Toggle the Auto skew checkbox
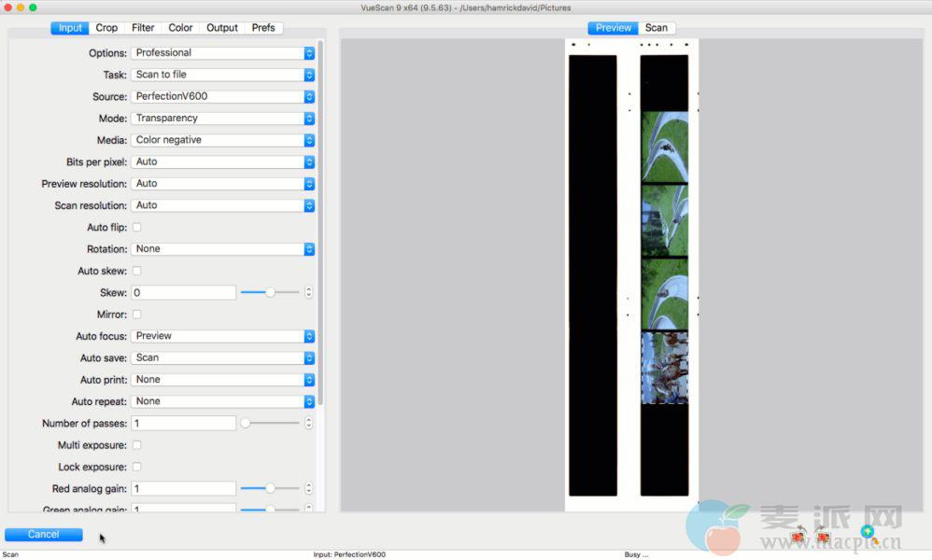Image resolution: width=932 pixels, height=560 pixels. point(136,271)
